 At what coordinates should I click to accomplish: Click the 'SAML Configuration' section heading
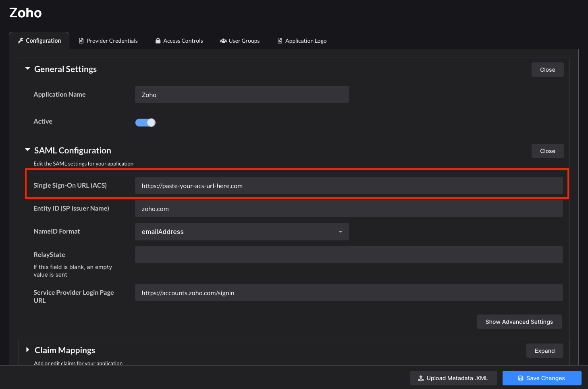(x=73, y=151)
